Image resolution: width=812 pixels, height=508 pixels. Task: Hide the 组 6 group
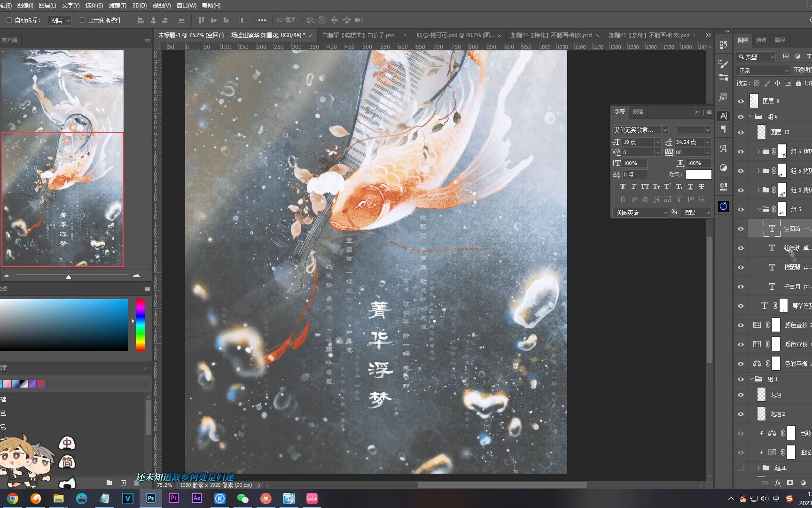741,117
